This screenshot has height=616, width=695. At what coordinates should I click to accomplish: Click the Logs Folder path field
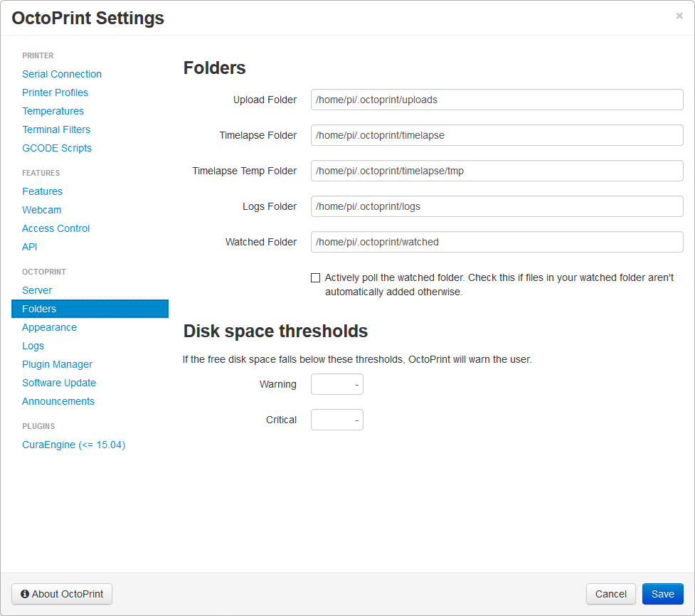pos(497,206)
